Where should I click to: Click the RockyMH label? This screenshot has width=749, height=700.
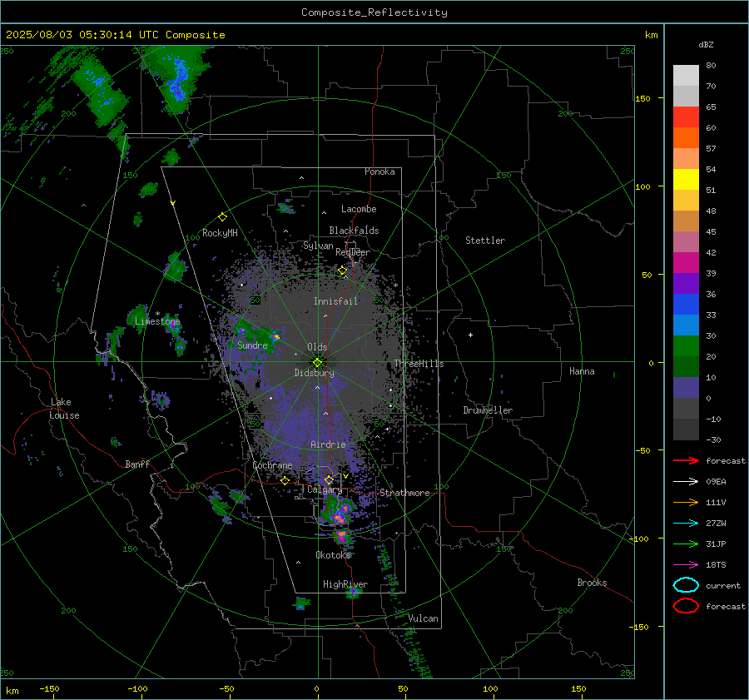(x=220, y=233)
